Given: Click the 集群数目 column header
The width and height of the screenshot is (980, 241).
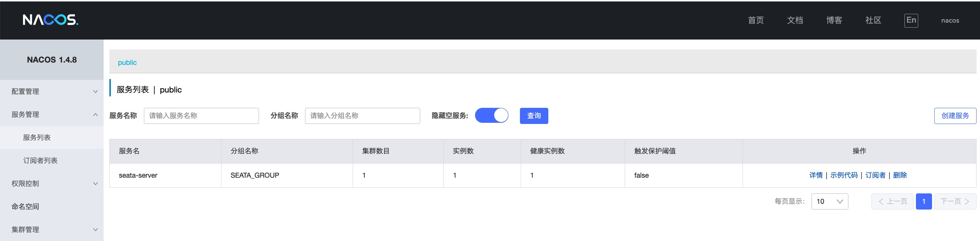Looking at the screenshot, I should coord(398,151).
